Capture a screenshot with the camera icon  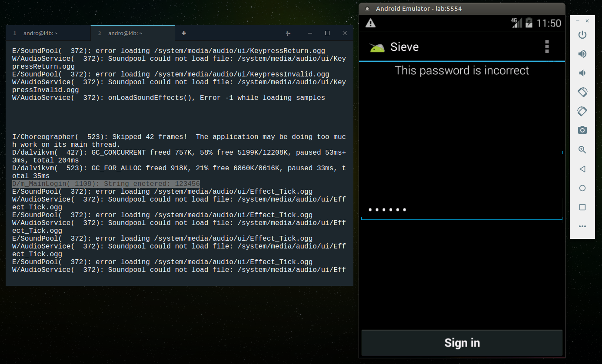[x=582, y=130]
